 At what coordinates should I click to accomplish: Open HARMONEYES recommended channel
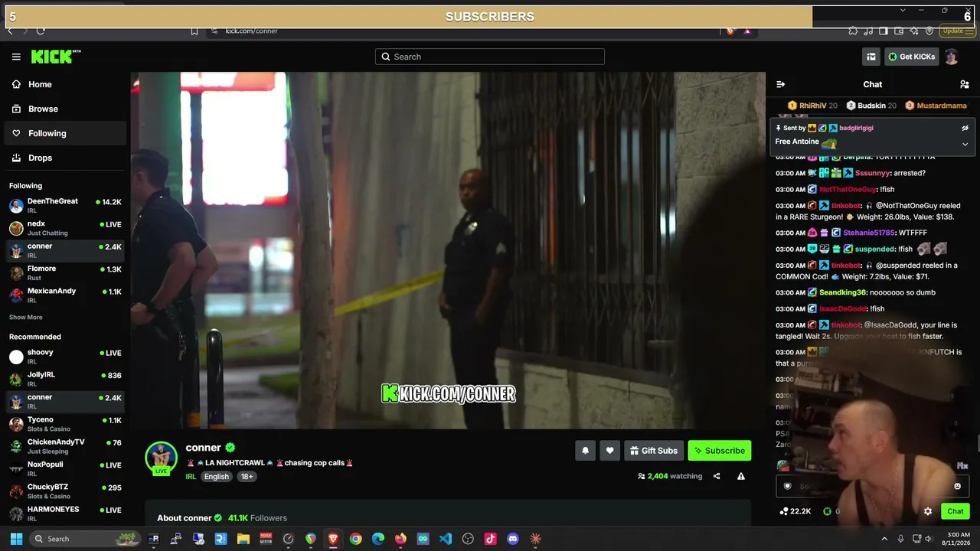coord(64,514)
